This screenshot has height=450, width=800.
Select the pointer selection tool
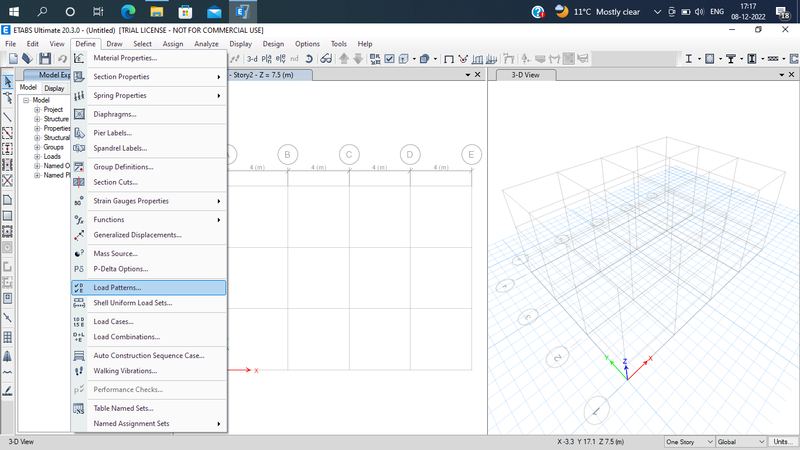pyautogui.click(x=8, y=82)
